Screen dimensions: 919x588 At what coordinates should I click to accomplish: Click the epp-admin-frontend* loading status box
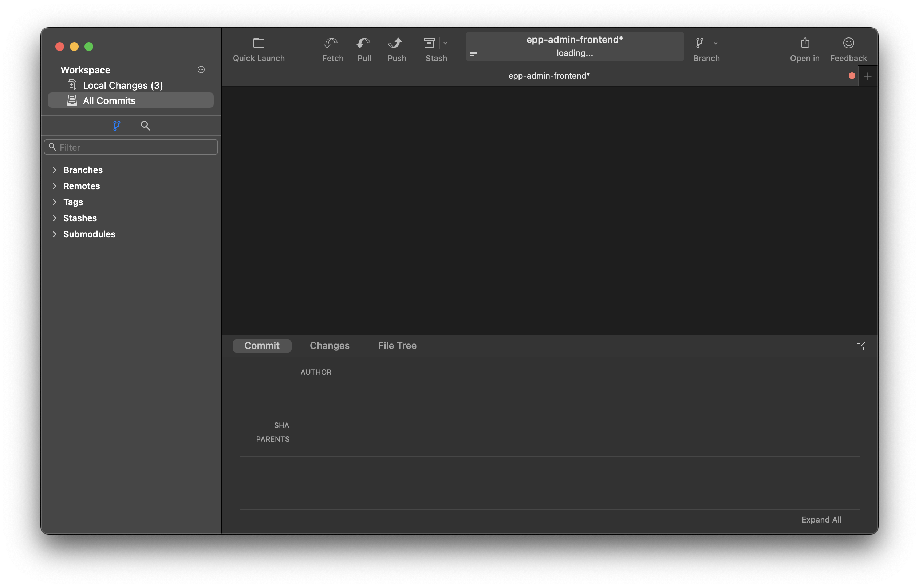575,46
